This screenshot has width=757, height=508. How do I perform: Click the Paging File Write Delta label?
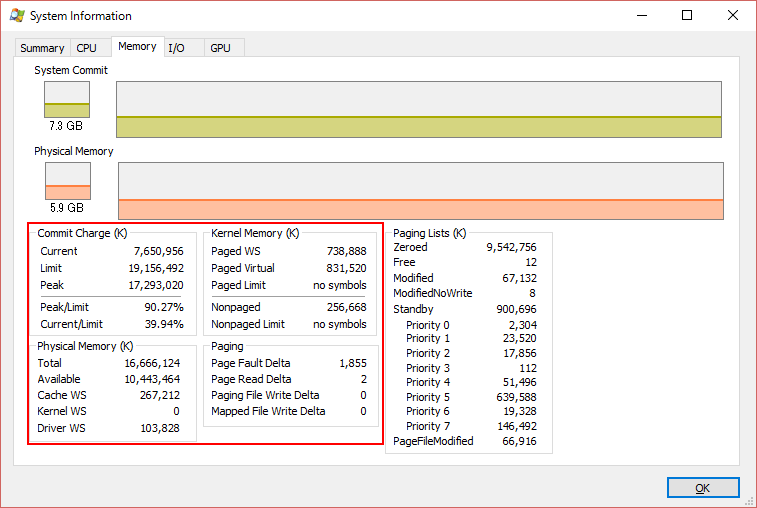point(265,395)
